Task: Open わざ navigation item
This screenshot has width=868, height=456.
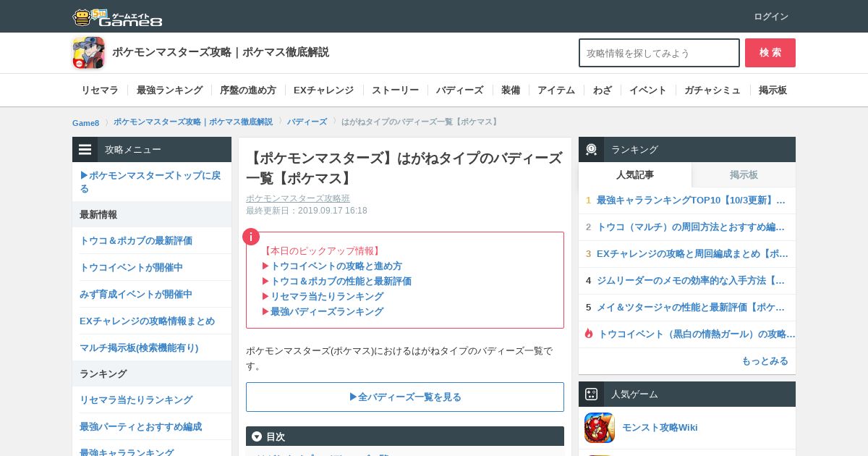Action: tap(603, 90)
